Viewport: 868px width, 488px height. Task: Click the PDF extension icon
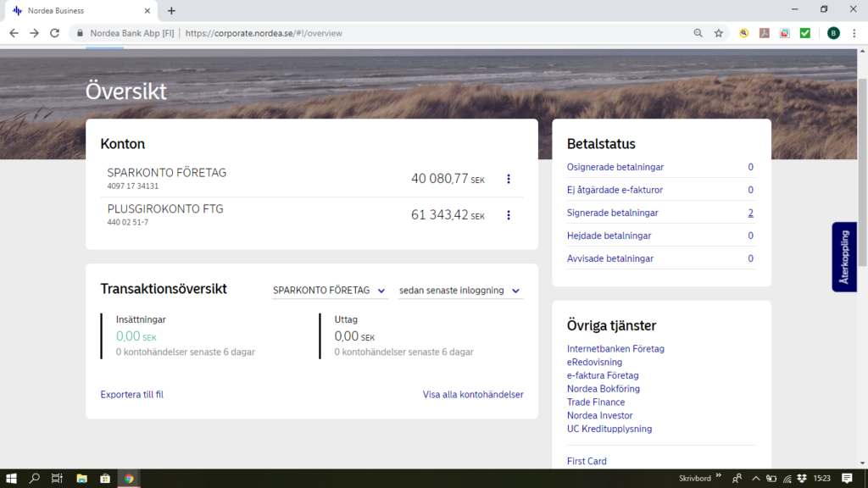tap(765, 33)
